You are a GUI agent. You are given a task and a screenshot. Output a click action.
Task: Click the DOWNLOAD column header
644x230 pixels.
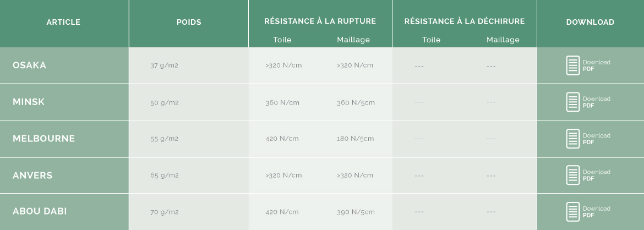point(590,22)
